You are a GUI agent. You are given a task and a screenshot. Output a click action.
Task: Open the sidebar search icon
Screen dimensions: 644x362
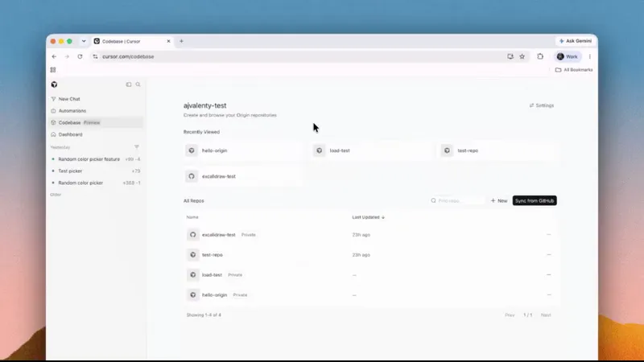click(138, 84)
